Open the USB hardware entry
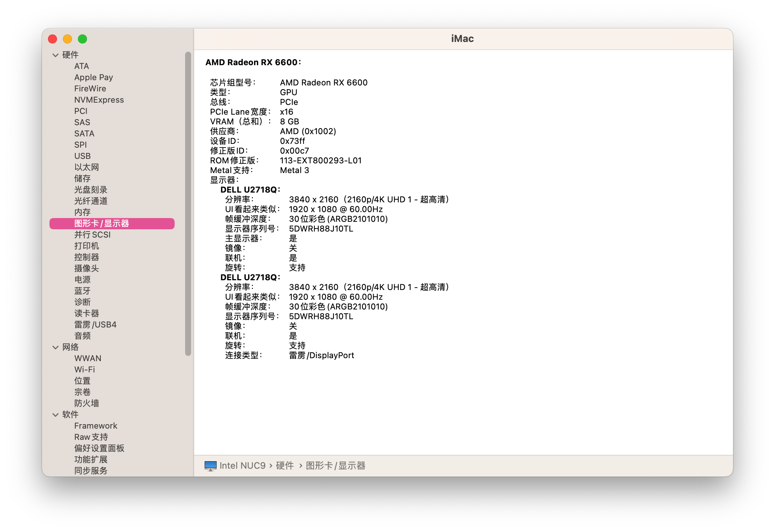Screen dimensions: 775x532 pos(82,156)
